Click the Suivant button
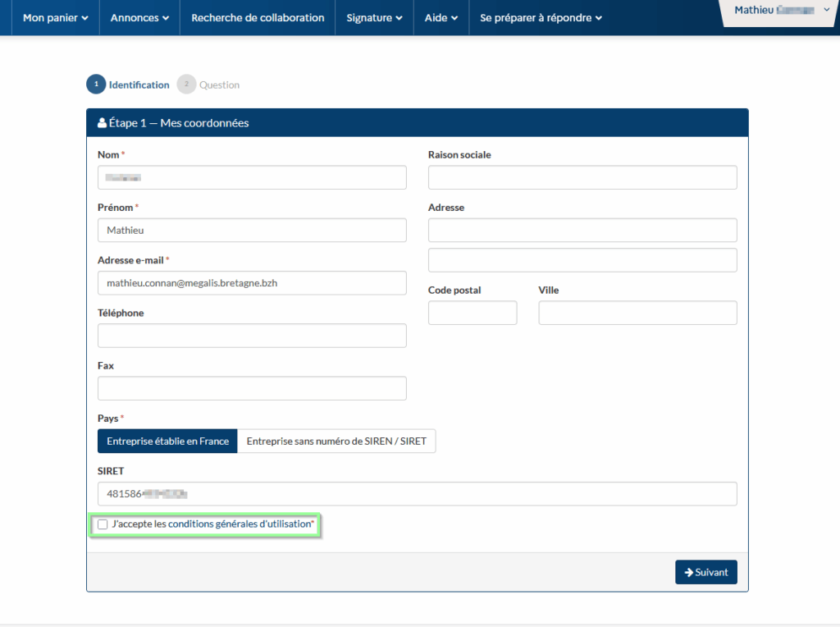 tap(706, 572)
